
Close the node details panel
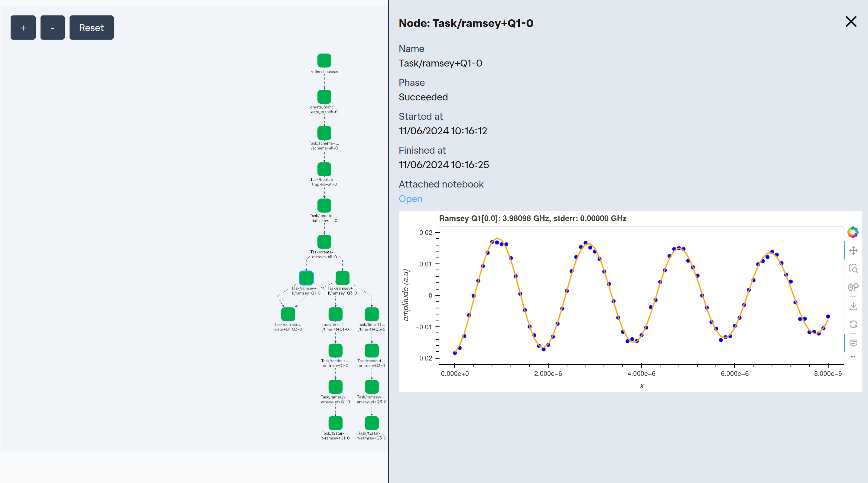click(851, 21)
